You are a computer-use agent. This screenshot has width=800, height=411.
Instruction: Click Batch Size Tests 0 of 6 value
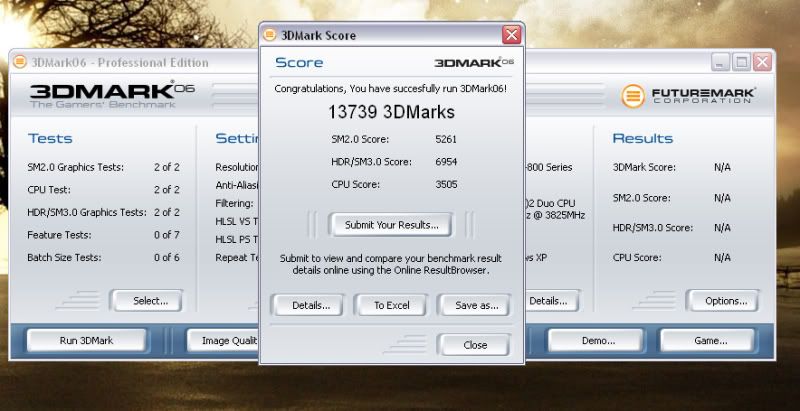tap(167, 258)
